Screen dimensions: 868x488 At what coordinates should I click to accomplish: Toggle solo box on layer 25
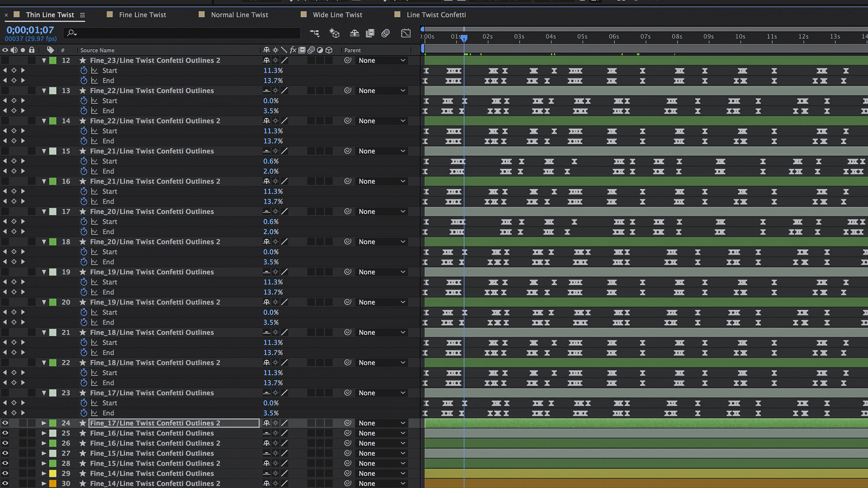(x=23, y=433)
